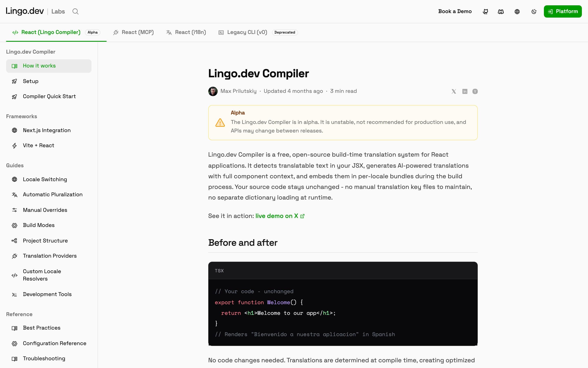
Task: Click the Alpha badge on tab
Action: point(92,32)
